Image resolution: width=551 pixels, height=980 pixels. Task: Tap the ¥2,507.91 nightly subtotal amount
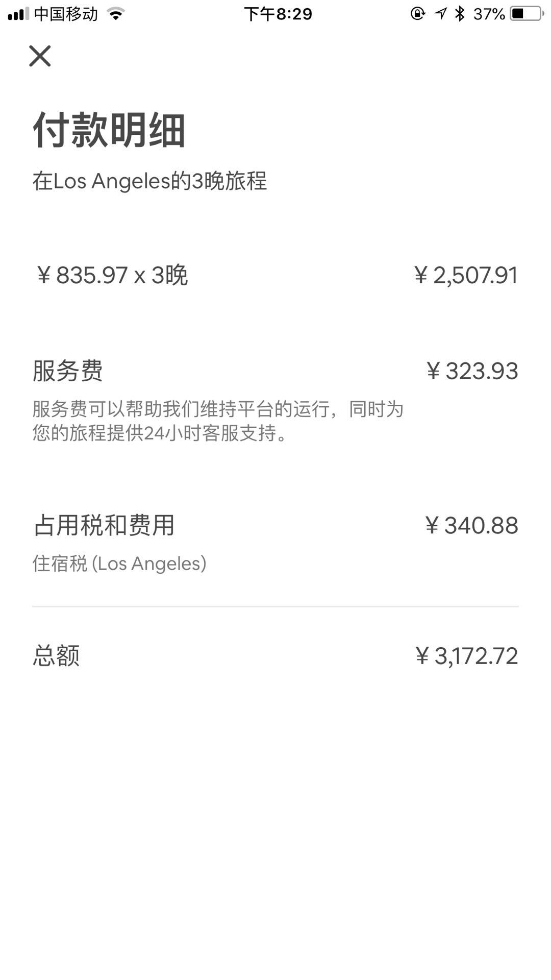click(x=466, y=275)
